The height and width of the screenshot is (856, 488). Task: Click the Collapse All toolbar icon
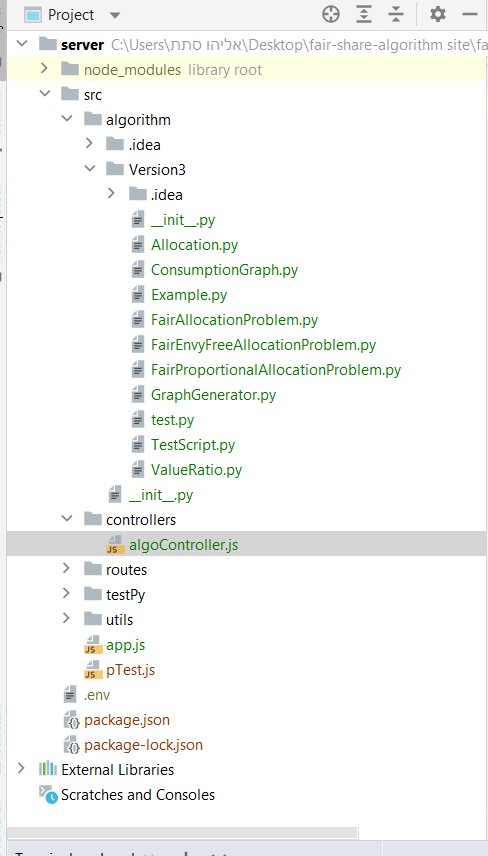[396, 14]
